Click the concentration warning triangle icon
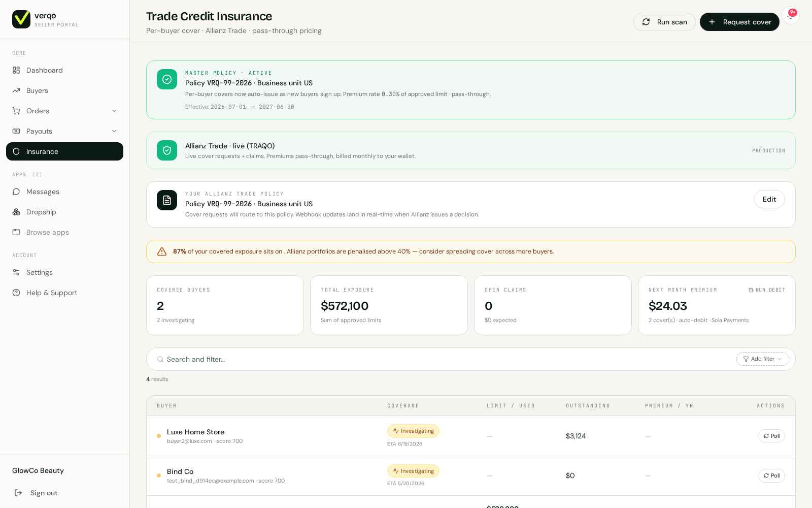Viewport: 812px width, 508px height. (x=162, y=251)
